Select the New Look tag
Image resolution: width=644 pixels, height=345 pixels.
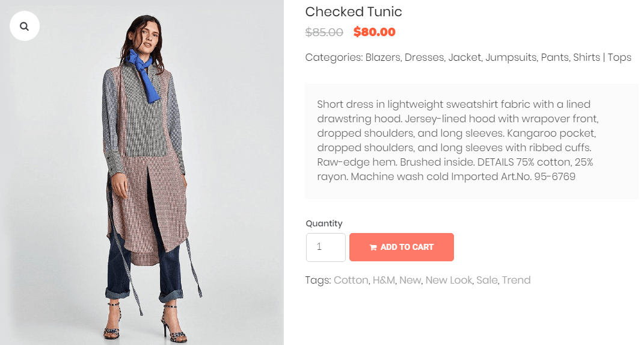(449, 280)
